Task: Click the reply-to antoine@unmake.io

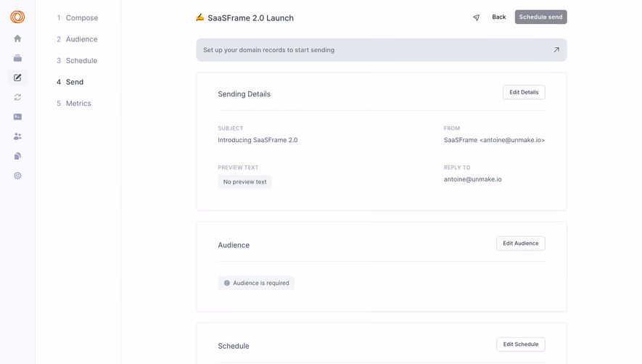Action: point(472,179)
